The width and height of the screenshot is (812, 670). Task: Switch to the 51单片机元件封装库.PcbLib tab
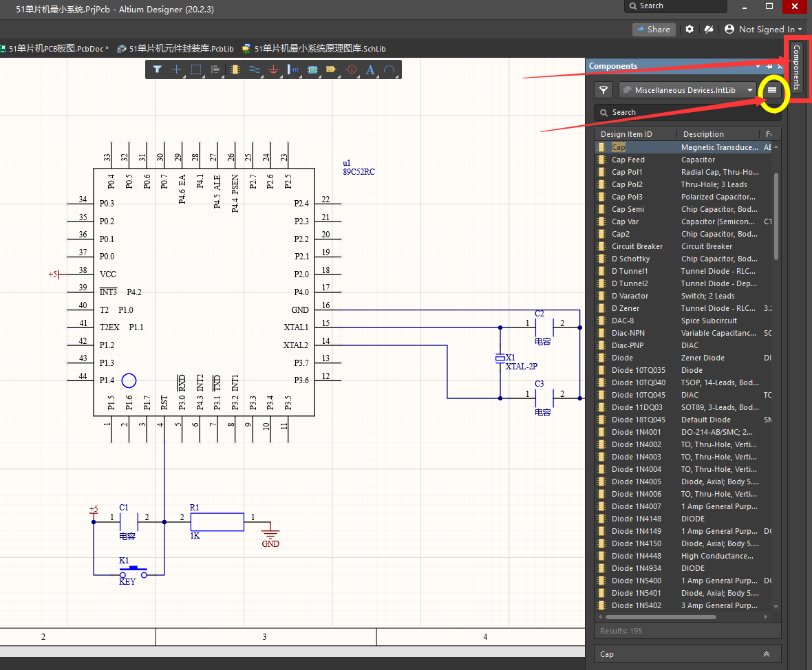[x=176, y=49]
